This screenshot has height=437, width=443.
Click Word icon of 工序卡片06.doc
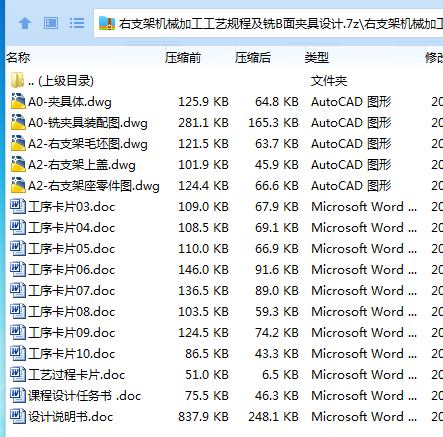18,269
